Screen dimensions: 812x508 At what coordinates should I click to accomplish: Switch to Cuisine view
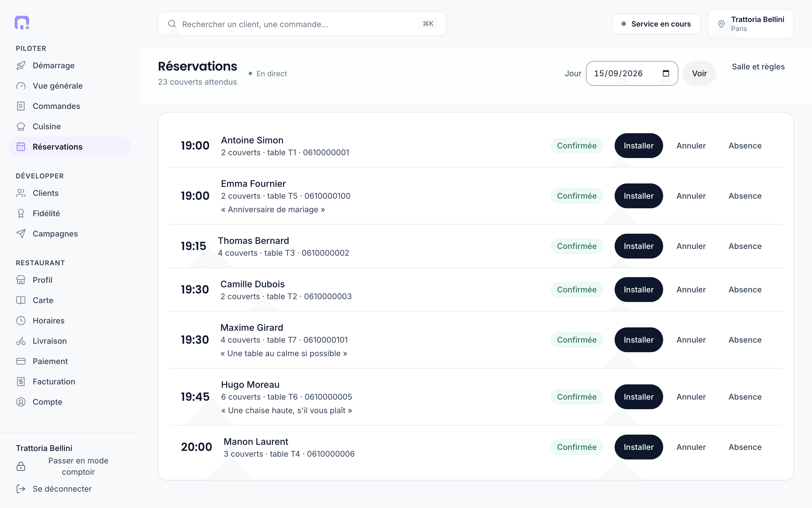(70, 127)
